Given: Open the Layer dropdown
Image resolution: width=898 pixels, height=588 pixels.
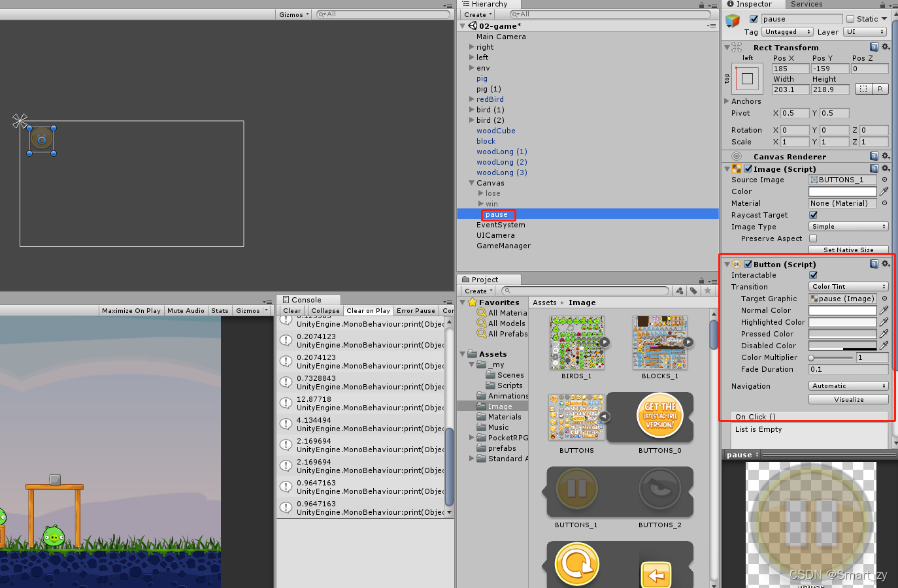Looking at the screenshot, I should [x=865, y=31].
